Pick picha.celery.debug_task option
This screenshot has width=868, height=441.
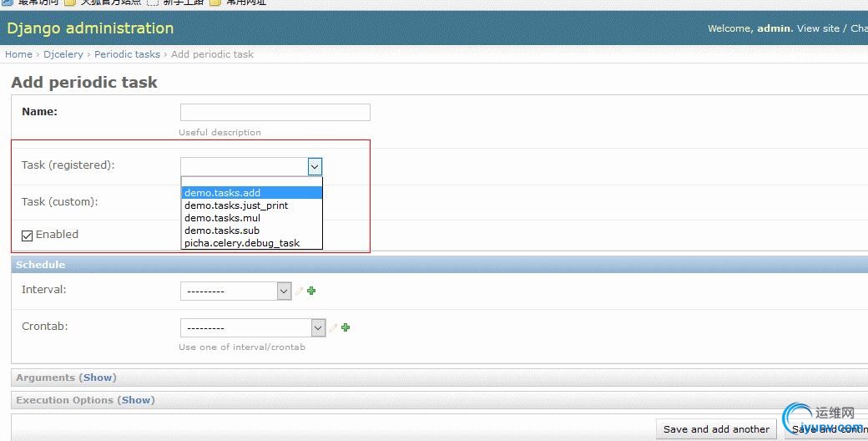[252, 243]
